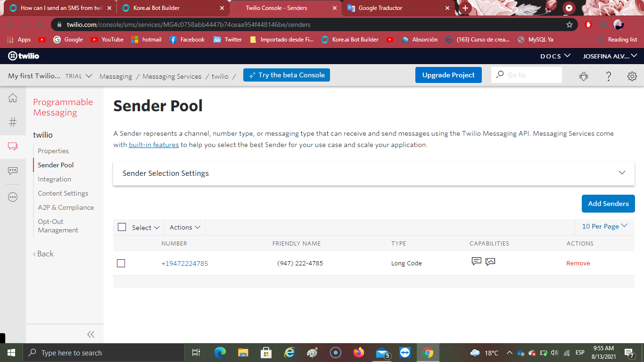Image resolution: width=644 pixels, height=362 pixels.
Task: Open the MySQL Ya bookmark
Action: (x=535, y=40)
